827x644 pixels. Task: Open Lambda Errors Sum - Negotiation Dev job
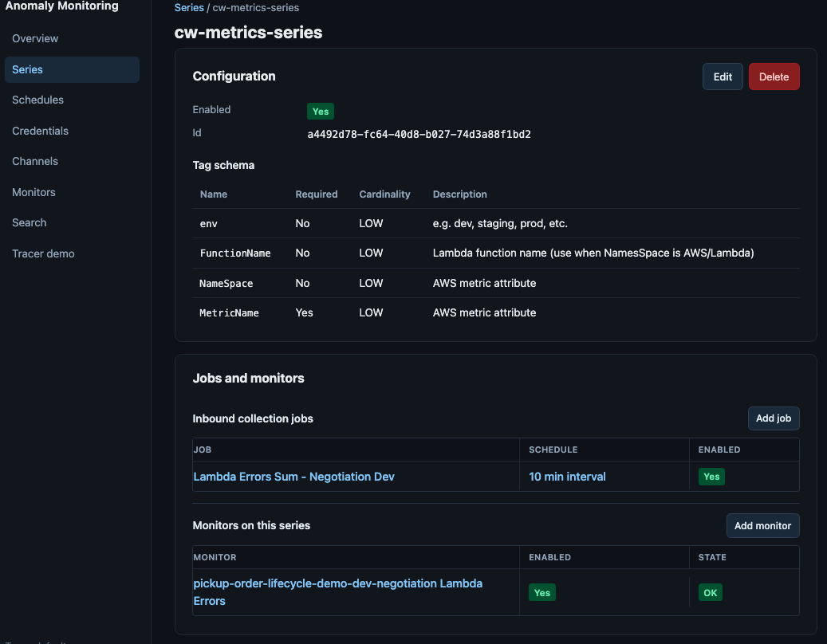[293, 477]
